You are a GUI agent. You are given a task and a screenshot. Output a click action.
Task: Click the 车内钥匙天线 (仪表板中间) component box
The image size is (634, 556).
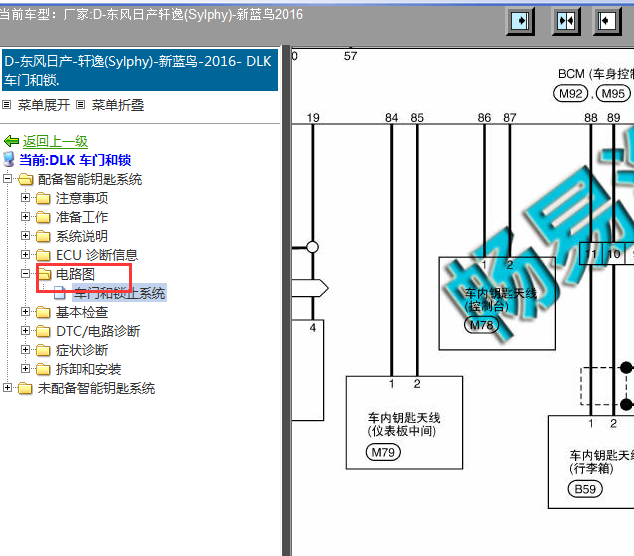pyautogui.click(x=404, y=423)
